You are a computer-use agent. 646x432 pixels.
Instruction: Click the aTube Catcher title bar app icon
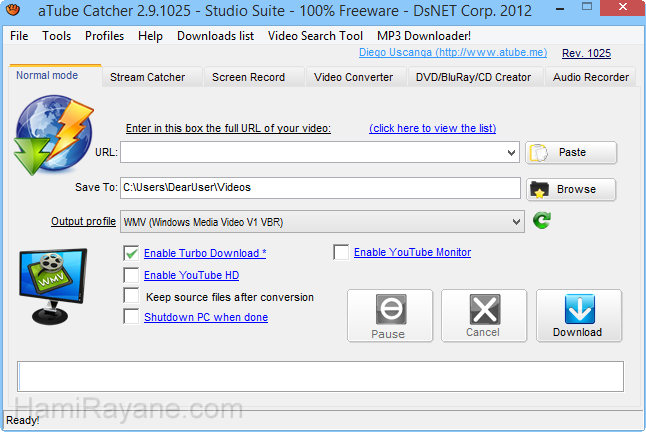pos(13,9)
